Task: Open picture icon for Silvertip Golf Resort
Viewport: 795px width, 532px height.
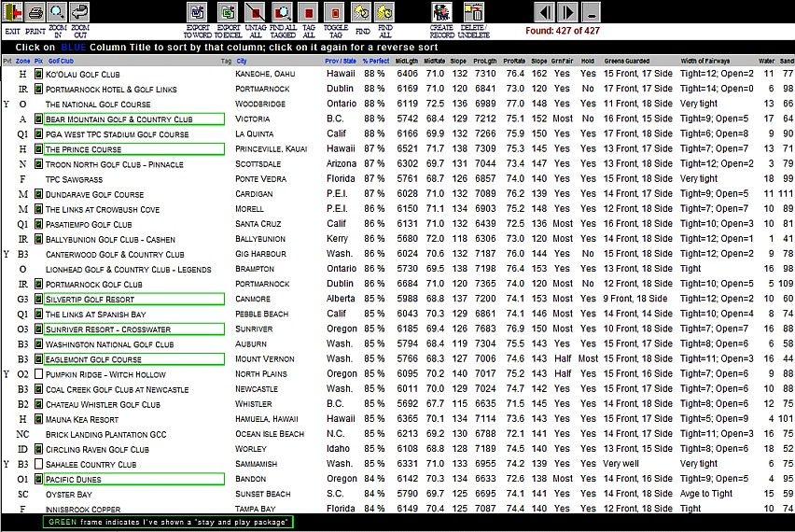Action: tap(38, 300)
